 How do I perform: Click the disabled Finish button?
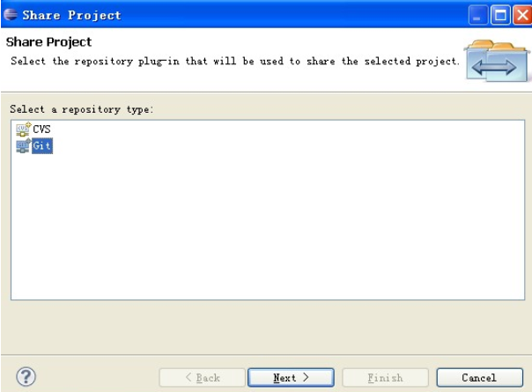[x=385, y=377]
